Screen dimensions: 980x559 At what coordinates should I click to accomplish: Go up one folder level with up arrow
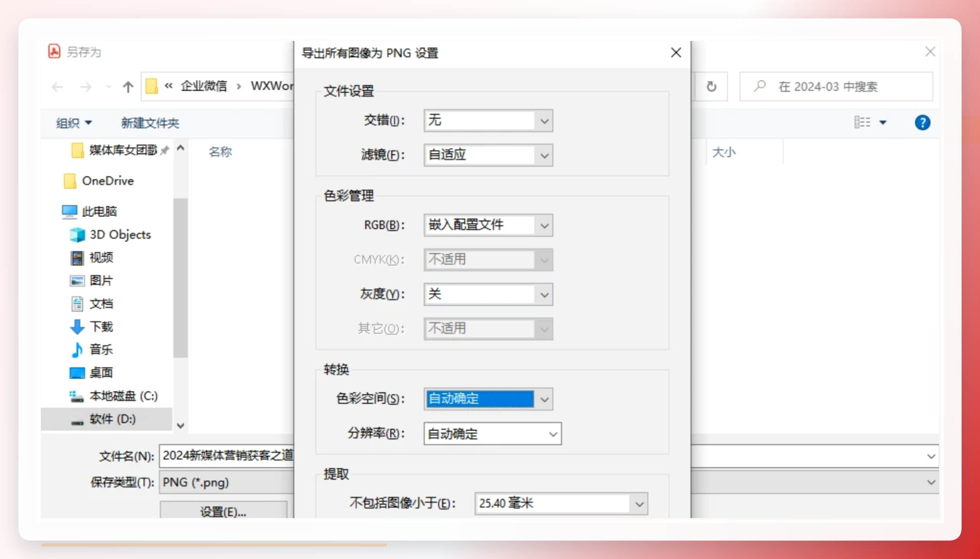point(128,87)
